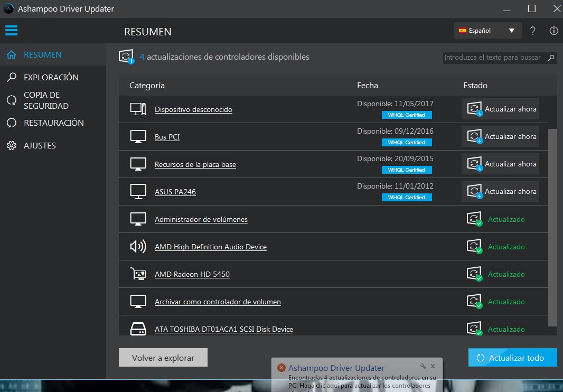Click the Estado column header
This screenshot has width=563, height=392.
point(475,86)
